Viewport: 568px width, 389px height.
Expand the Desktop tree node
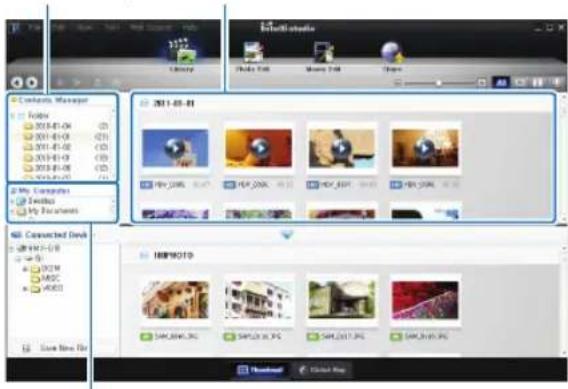tap(13, 201)
